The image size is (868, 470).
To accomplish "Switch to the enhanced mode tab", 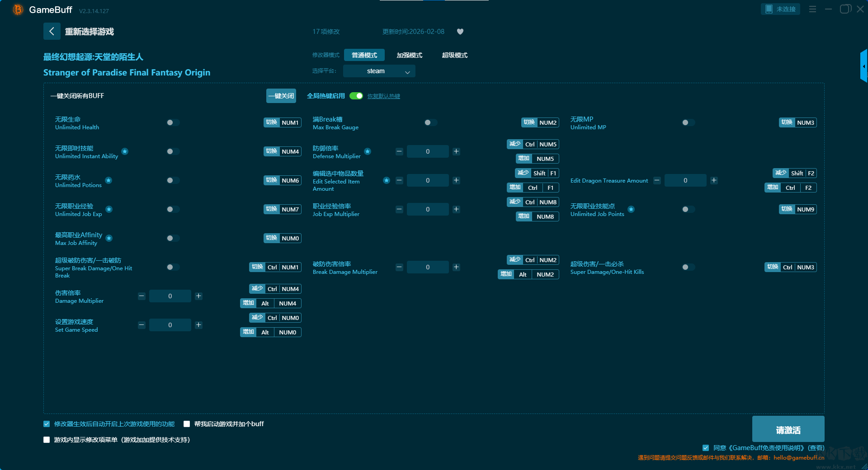I will [409, 55].
